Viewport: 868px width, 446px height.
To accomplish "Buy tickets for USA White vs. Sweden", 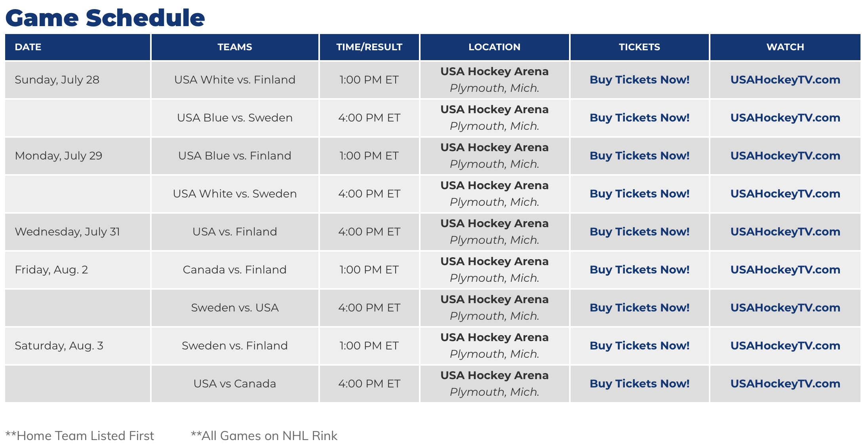I will coord(640,194).
